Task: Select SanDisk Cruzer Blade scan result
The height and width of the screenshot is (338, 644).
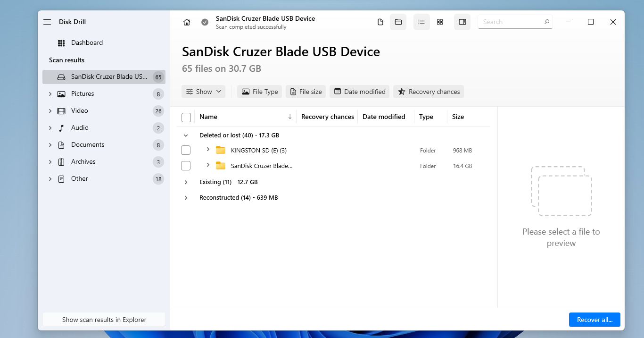Action: tap(104, 77)
